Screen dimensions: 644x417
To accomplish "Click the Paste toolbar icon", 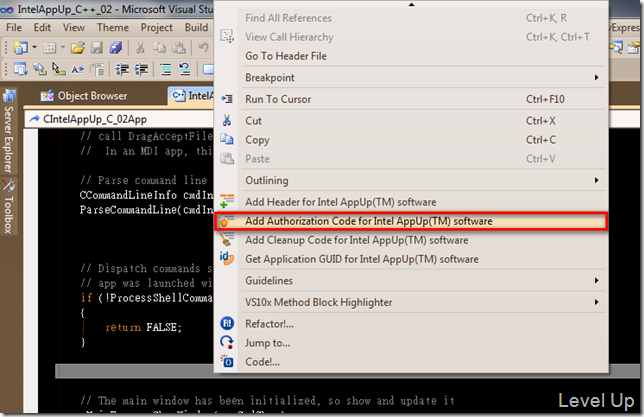I will click(179, 48).
